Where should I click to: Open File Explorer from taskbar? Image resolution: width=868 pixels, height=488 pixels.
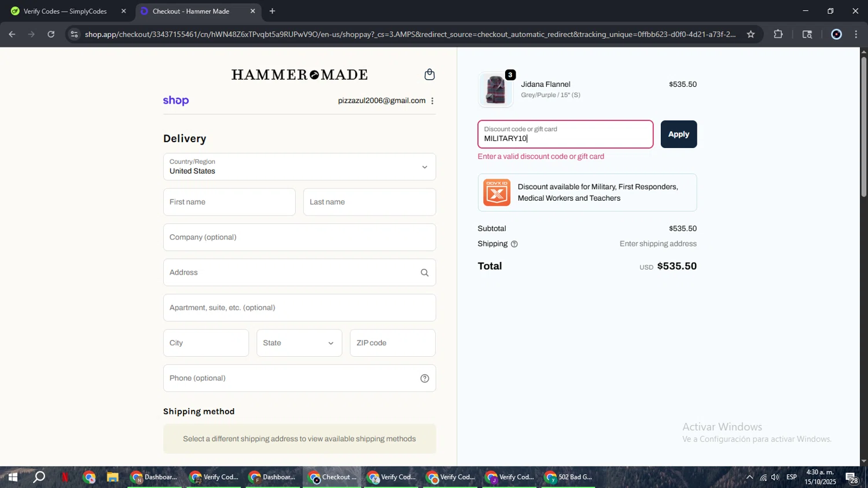click(112, 477)
